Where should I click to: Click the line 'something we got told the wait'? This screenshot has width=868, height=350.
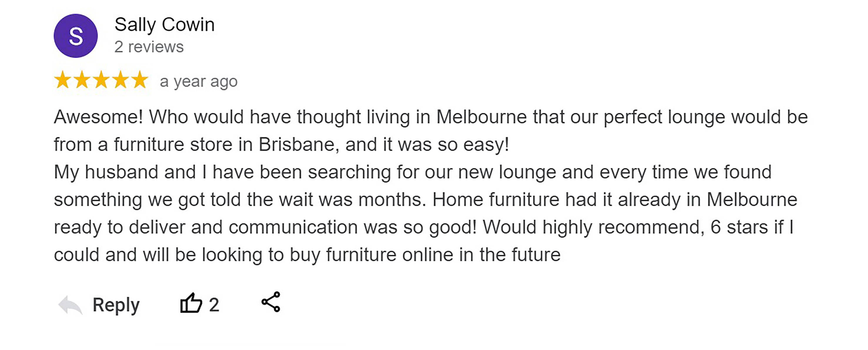coord(426,200)
